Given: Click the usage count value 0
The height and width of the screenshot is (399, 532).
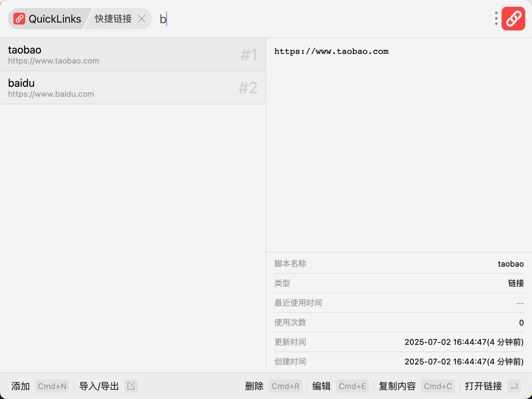Looking at the screenshot, I should point(521,323).
